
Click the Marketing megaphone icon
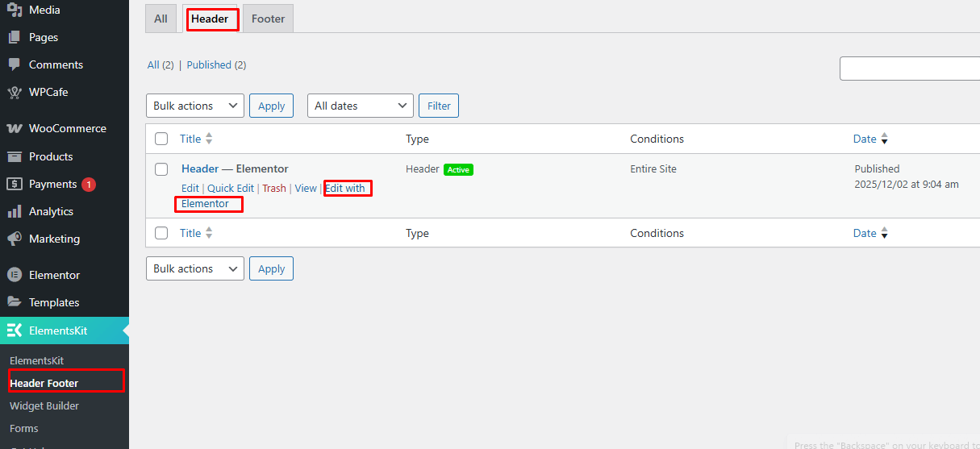click(x=14, y=239)
